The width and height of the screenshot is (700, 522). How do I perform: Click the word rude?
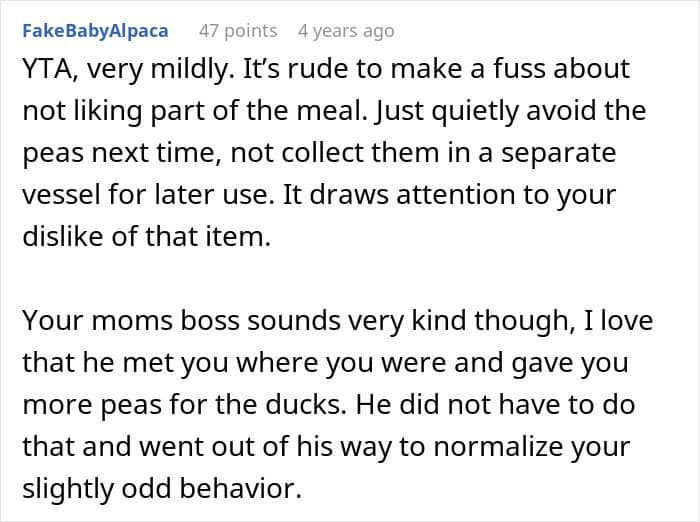point(325,69)
